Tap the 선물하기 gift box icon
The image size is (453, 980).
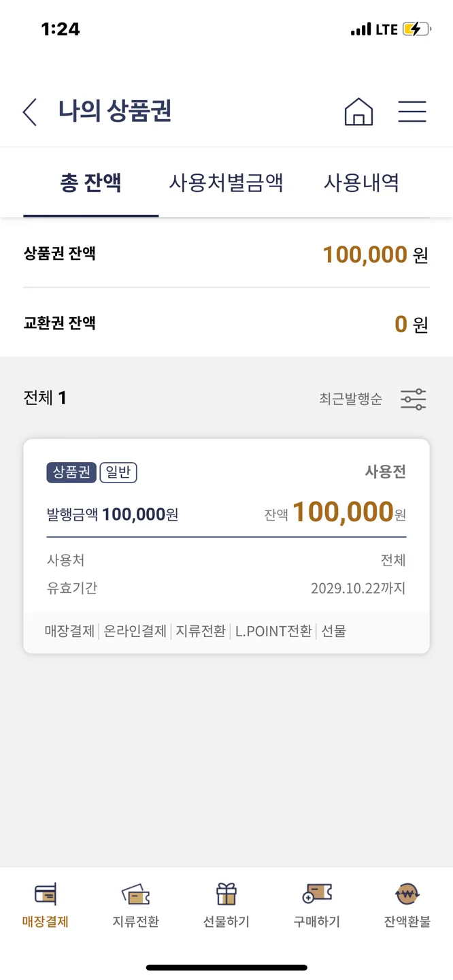click(x=226, y=894)
